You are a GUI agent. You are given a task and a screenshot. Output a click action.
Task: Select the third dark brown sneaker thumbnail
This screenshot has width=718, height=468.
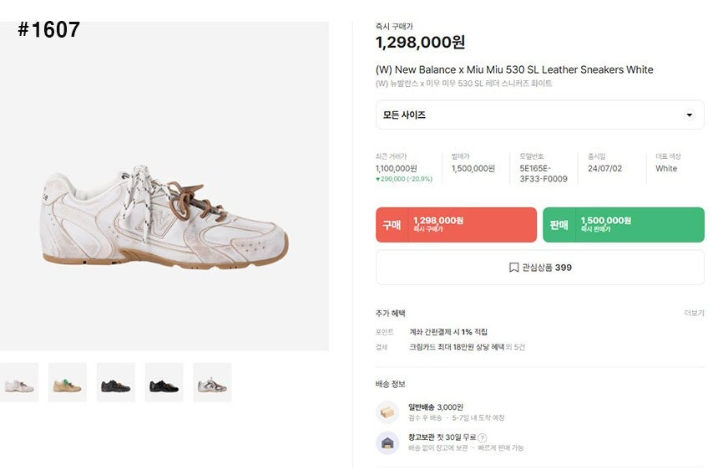click(x=116, y=382)
